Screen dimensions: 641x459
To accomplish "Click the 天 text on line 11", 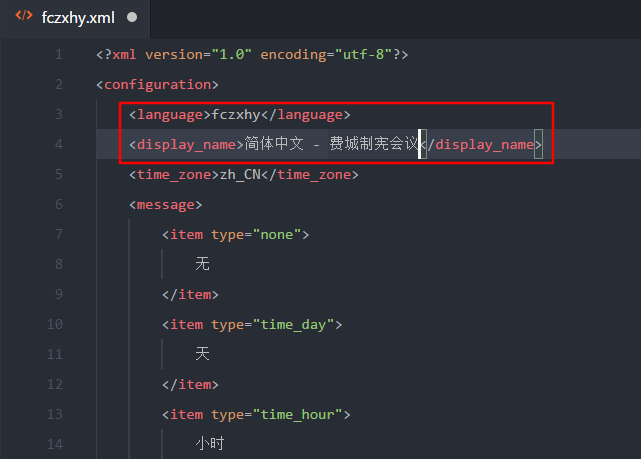I will pyautogui.click(x=203, y=354).
